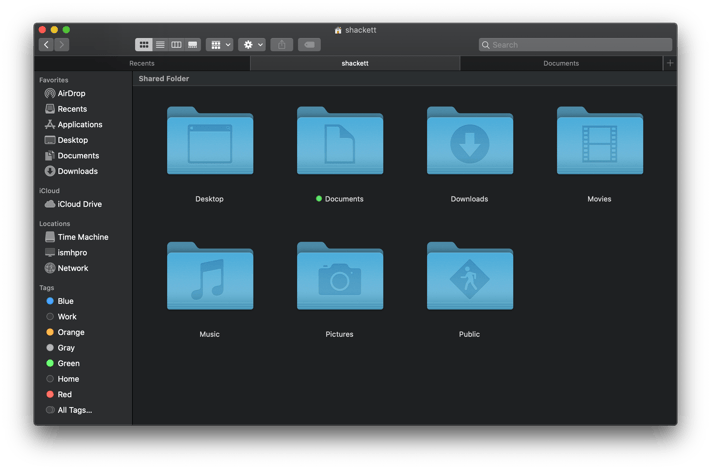Click the iCloud section header
The image size is (711, 470).
[49, 191]
